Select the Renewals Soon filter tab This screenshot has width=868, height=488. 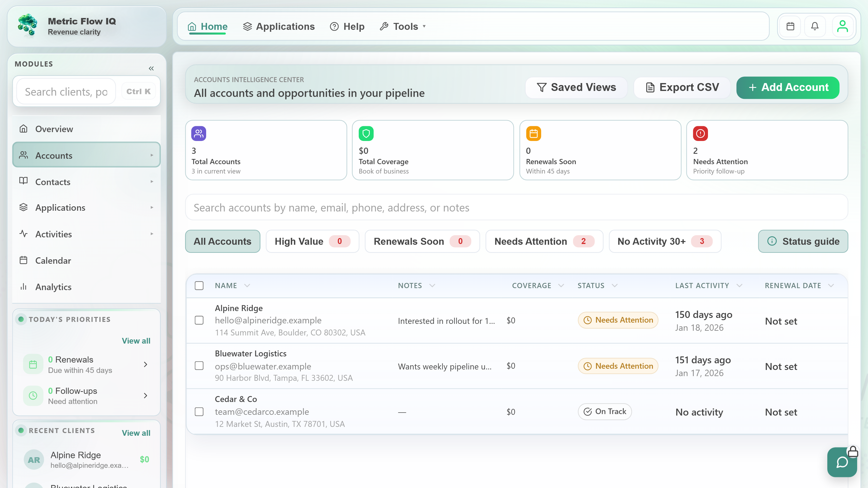pyautogui.click(x=422, y=241)
